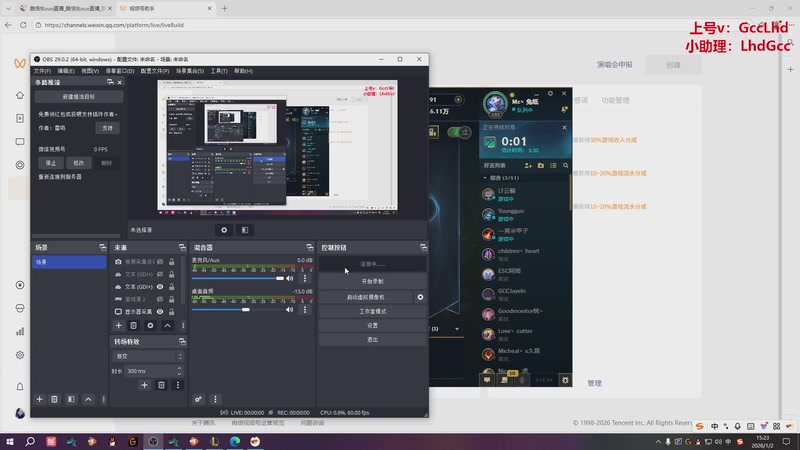Image resolution: width=800 pixels, height=450 pixels.
Task: Add a new source with plus icon
Action: click(x=118, y=326)
